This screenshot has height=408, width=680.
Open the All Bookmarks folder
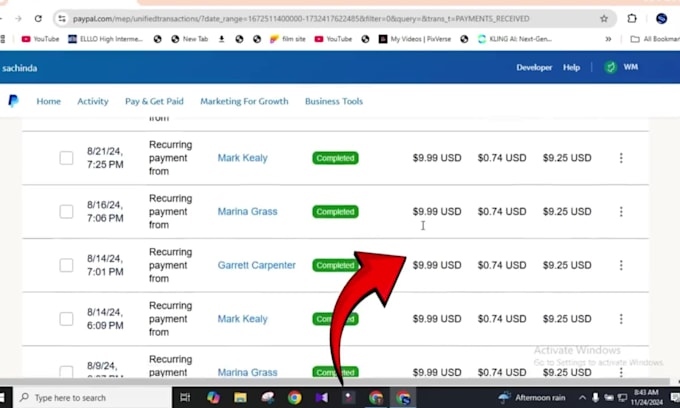pyautogui.click(x=655, y=39)
